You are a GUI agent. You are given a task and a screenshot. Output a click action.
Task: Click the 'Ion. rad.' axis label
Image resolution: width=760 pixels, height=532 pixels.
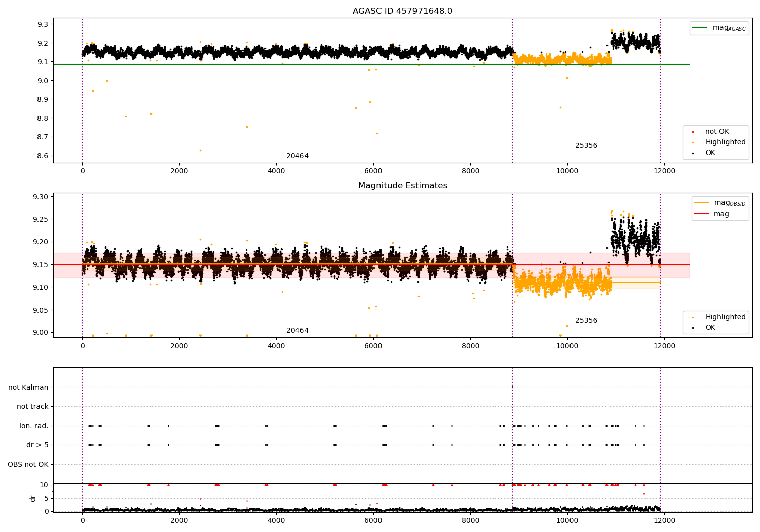[x=34, y=426]
